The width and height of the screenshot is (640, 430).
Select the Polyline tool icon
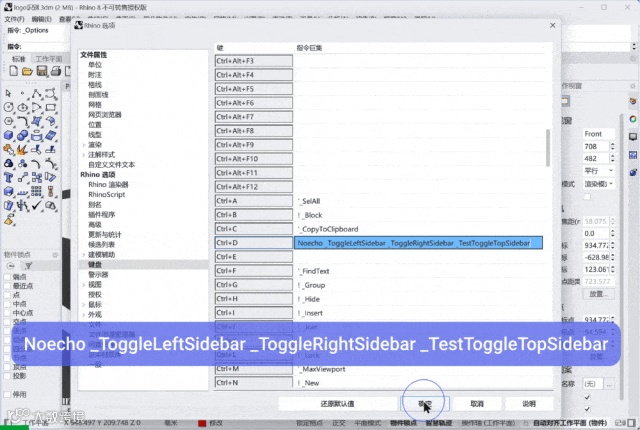coord(37,93)
